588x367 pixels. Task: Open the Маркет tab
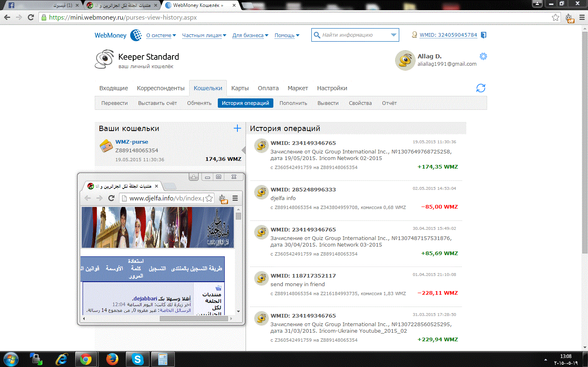(x=298, y=88)
